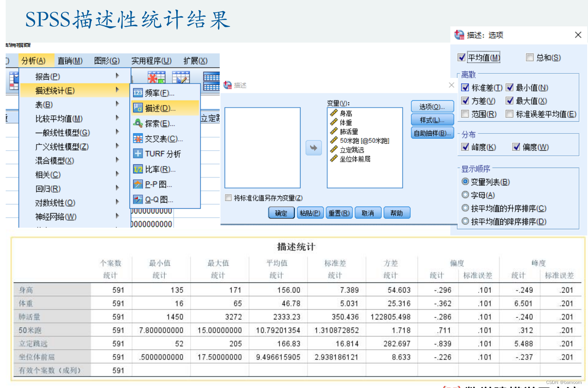588x388 pixels.
Task: Close the 描述:选项 dialog
Action: 578,35
